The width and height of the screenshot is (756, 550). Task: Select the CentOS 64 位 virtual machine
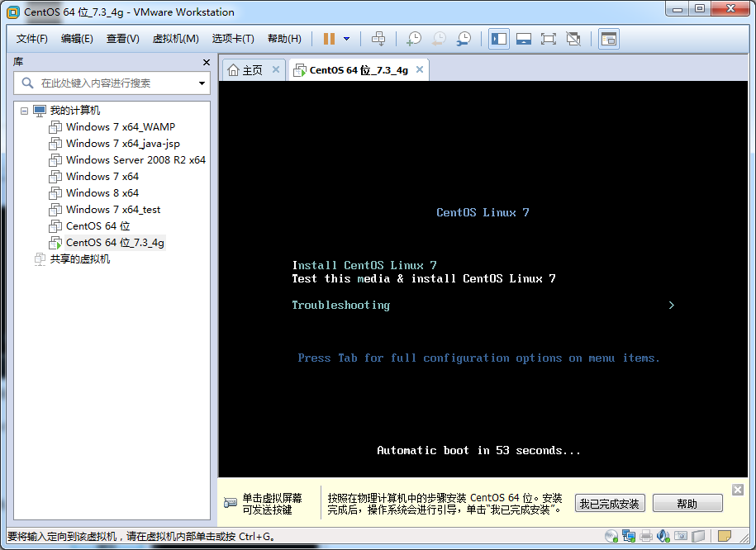coord(97,225)
